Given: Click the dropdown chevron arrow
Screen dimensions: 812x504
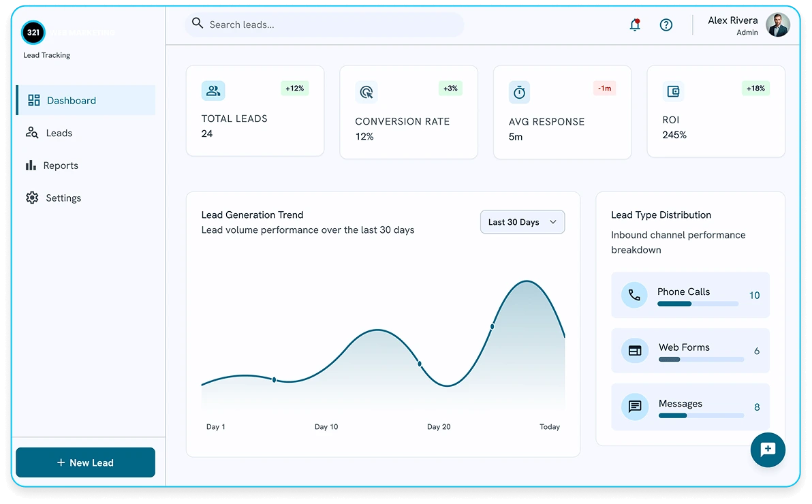Looking at the screenshot, I should [553, 222].
